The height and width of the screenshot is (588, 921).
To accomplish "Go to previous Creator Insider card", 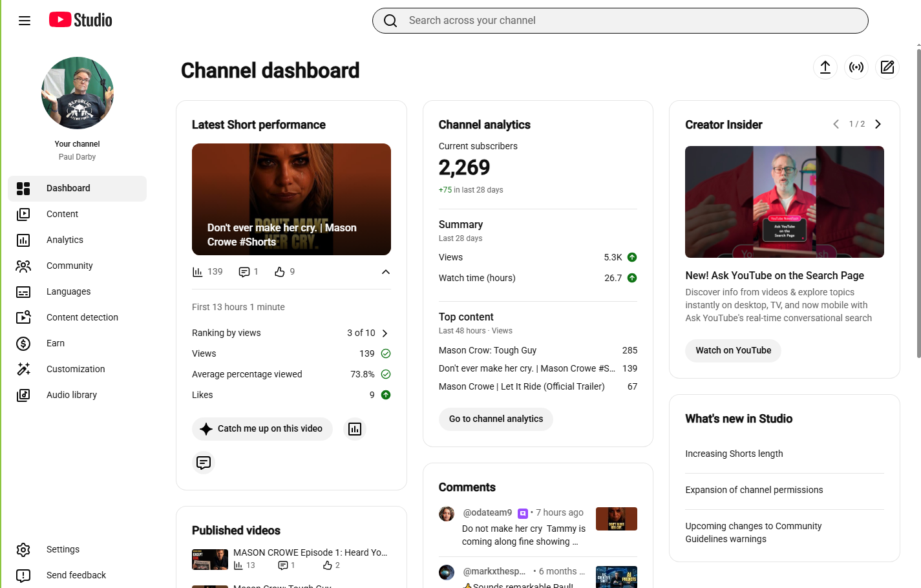I will pos(836,124).
